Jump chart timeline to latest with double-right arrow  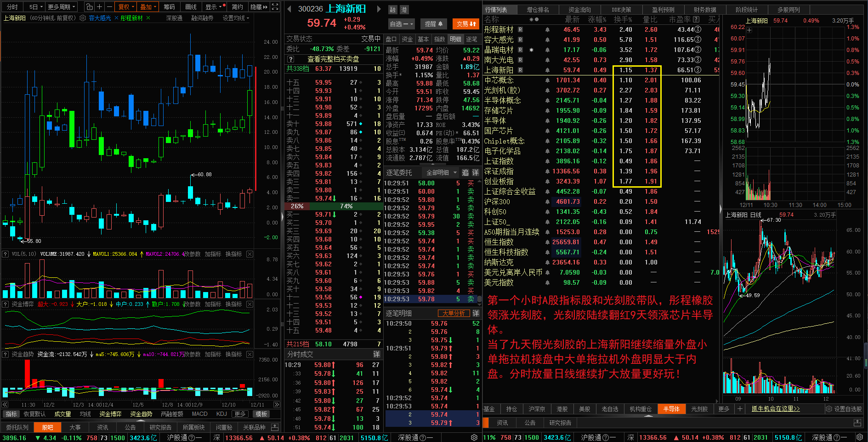coord(277,405)
